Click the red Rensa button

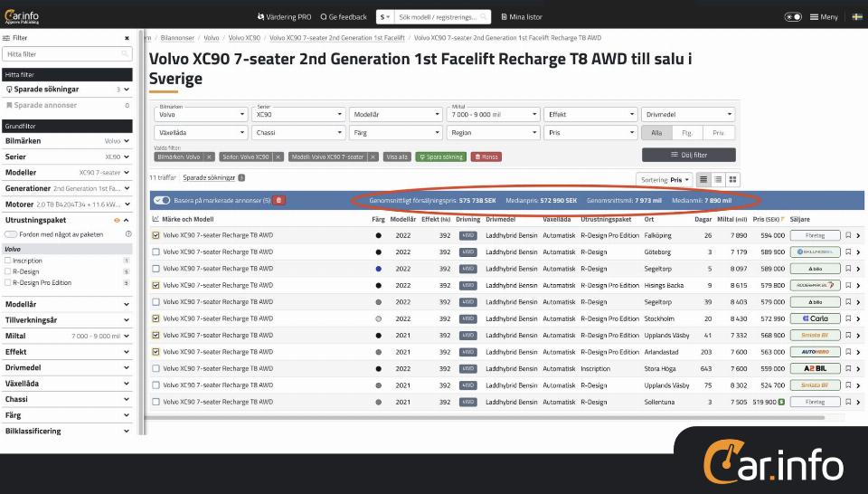(x=486, y=157)
